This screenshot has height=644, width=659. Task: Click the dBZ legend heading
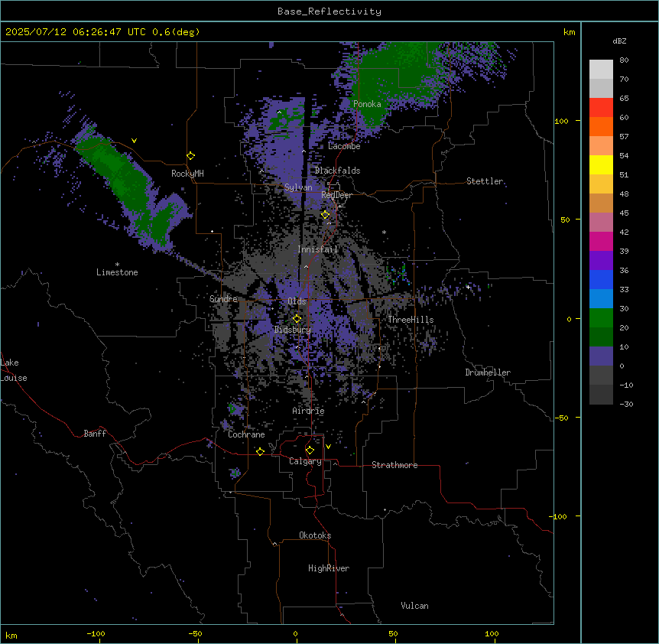619,41
